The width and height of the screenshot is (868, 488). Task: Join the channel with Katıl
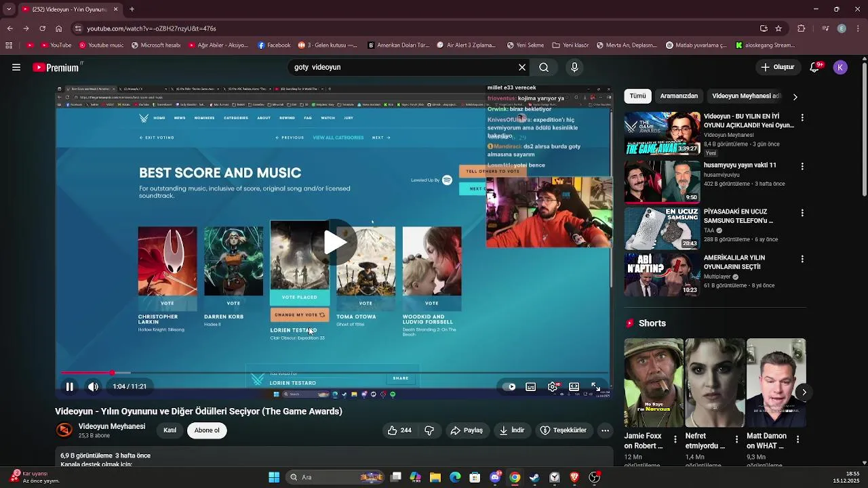170,430
